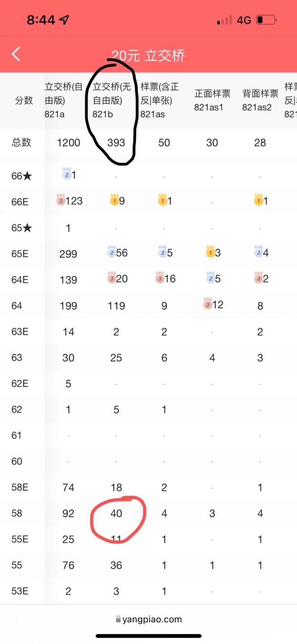This screenshot has height=644, width=297.
Task: Open the 393 total count for 821b
Action: pyautogui.click(x=116, y=143)
